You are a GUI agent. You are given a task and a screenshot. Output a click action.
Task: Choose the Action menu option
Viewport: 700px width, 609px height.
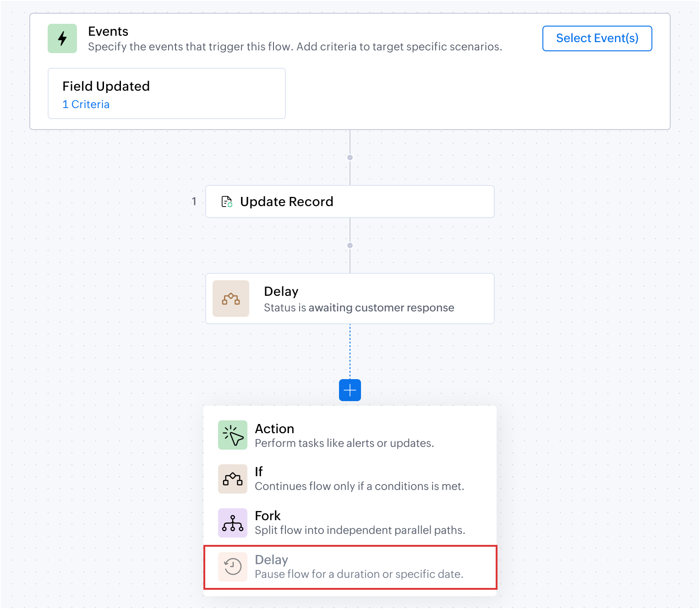click(x=350, y=435)
